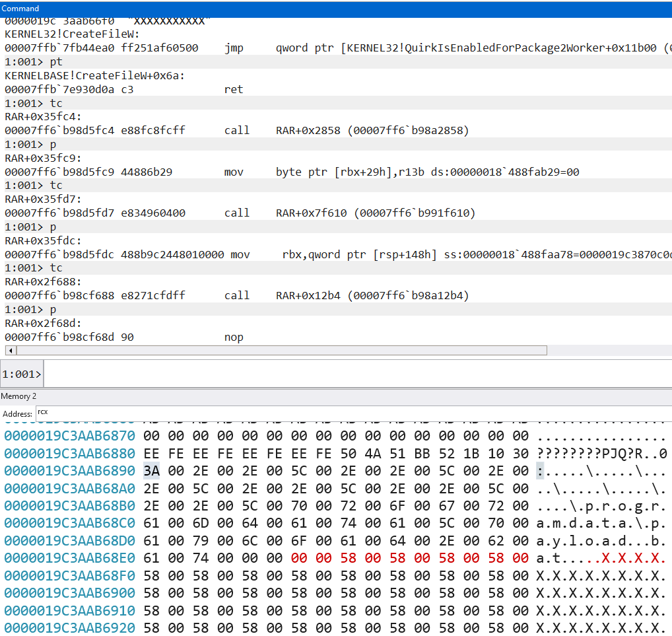The width and height of the screenshot is (672, 636).
Task: Click memory address 0000019C3AAB6890
Action: (x=69, y=471)
